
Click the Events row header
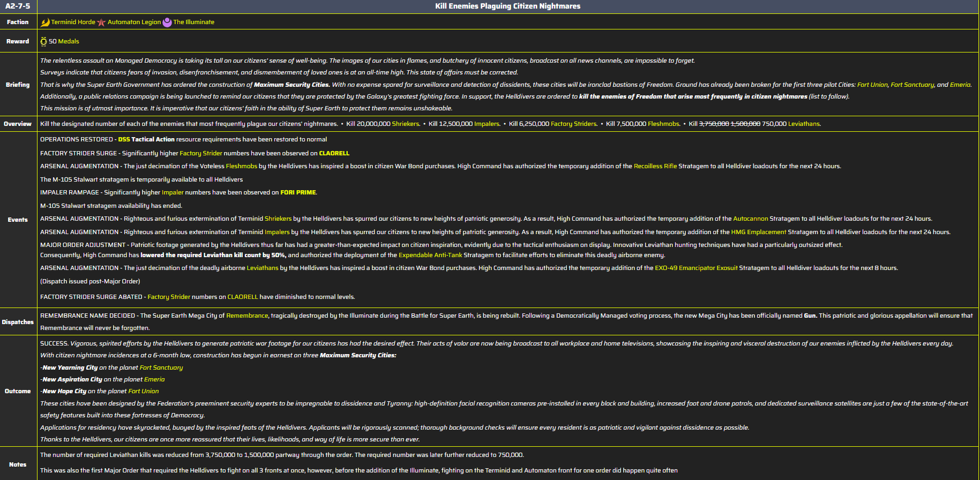coord(18,220)
